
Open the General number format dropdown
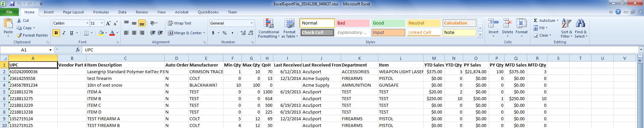pyautogui.click(x=252, y=23)
